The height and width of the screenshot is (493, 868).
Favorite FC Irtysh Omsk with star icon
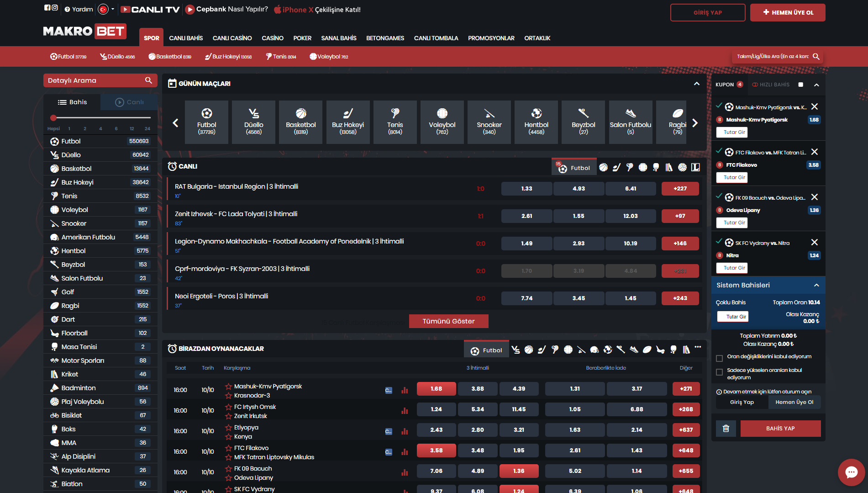coord(228,407)
